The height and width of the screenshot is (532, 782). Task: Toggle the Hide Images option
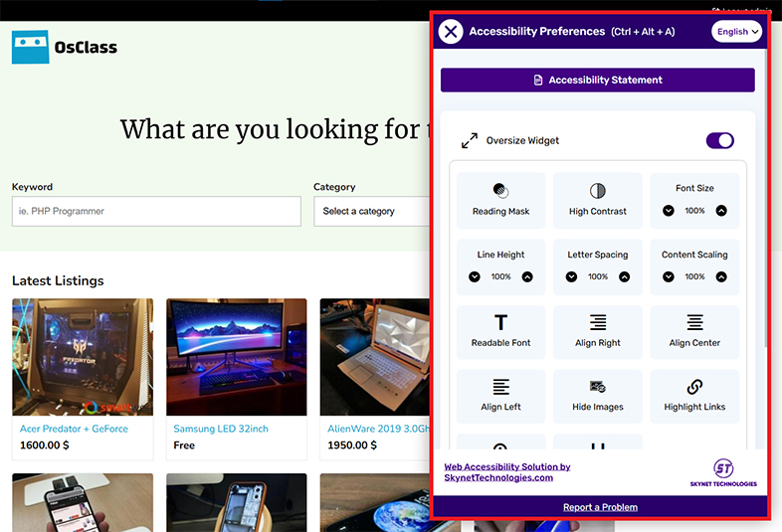pyautogui.click(x=598, y=397)
